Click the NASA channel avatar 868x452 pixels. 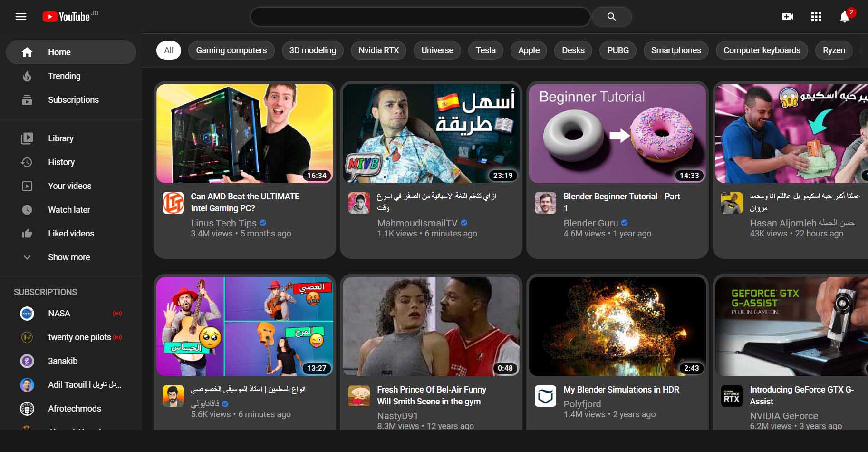click(x=27, y=314)
